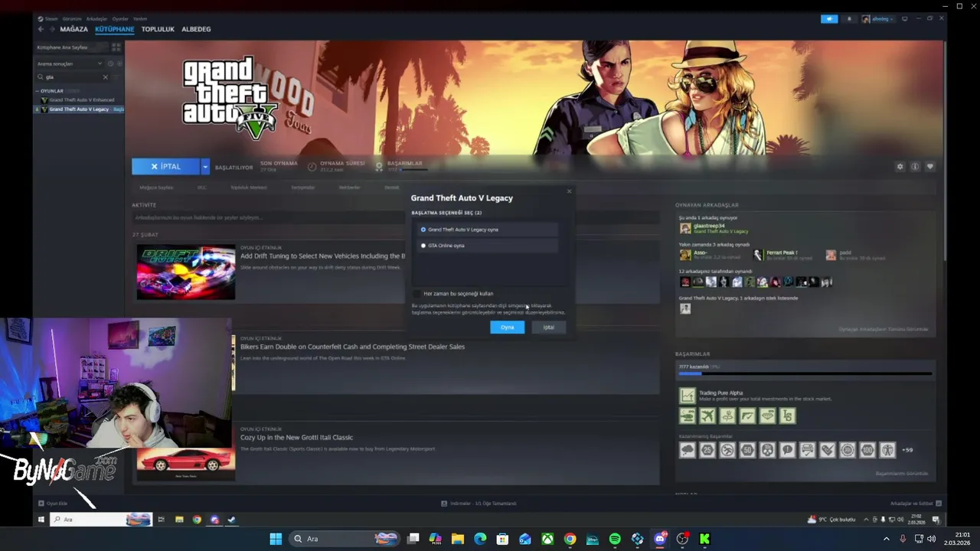Open Spotify from taskbar

pos(615,539)
